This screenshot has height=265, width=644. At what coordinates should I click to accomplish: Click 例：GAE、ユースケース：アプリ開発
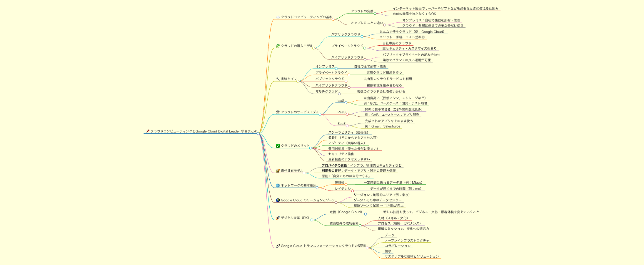[392, 115]
